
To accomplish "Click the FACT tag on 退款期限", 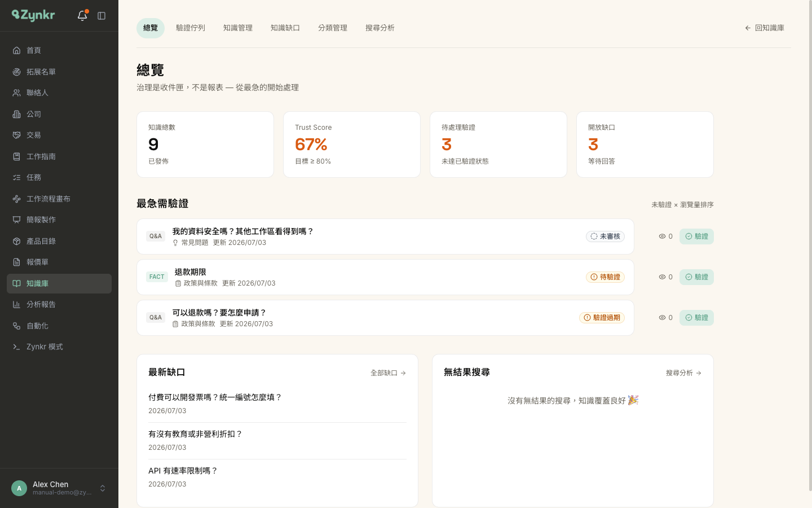I will [157, 277].
